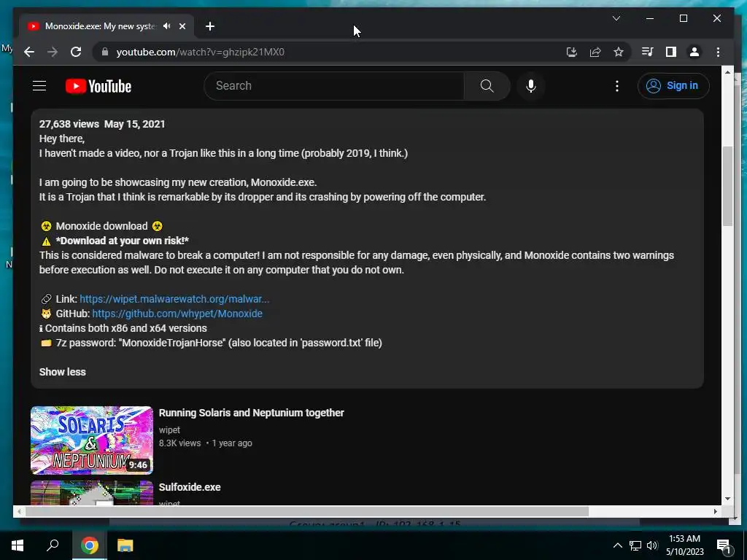Open Chrome media controls
747x560 pixels.
647,52
